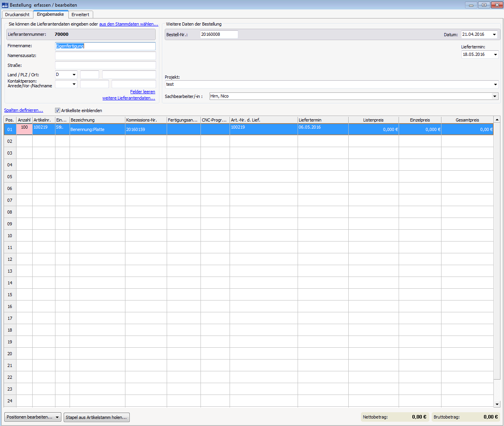Click into the Namenszusatz field
The image size is (504, 426).
tap(105, 56)
